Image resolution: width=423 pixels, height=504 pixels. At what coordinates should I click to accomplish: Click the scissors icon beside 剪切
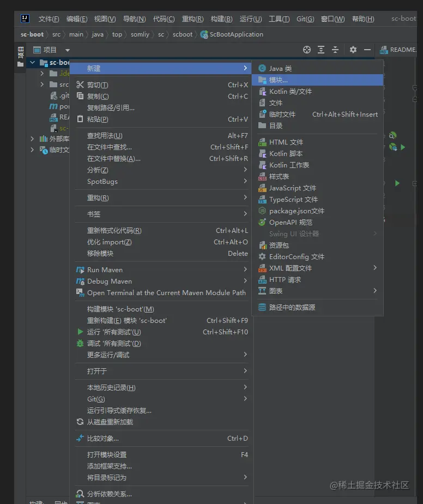point(80,85)
